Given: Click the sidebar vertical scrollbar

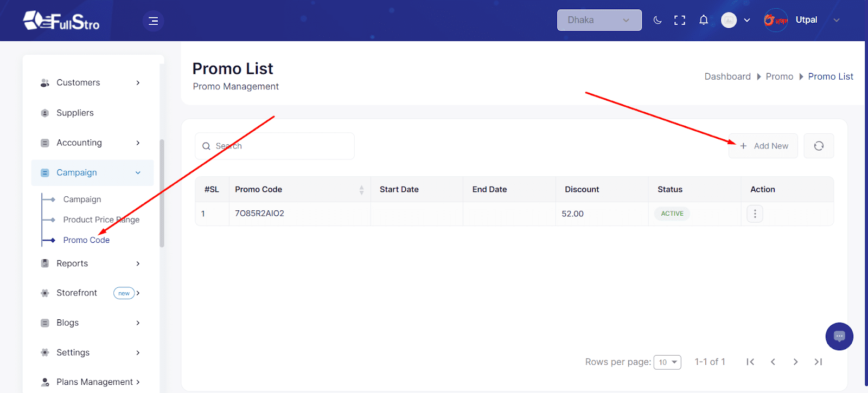Looking at the screenshot, I should coord(162,192).
